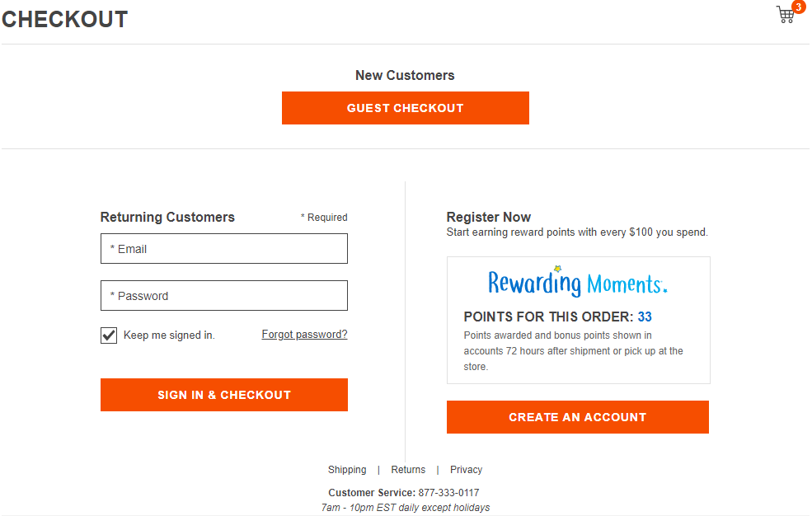This screenshot has height=516, width=812.
Task: Click the New Customers heading
Action: click(x=405, y=76)
